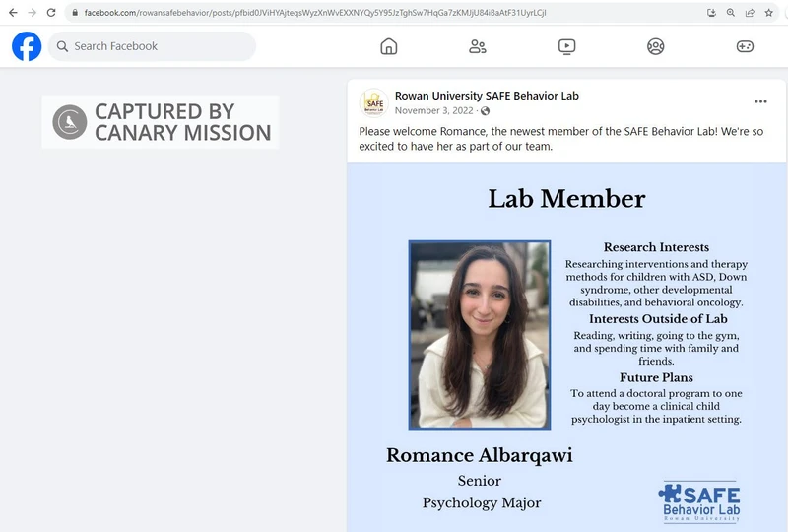Screen dimensions: 788x532
Task: Click the browser back arrow
Action: point(13,13)
